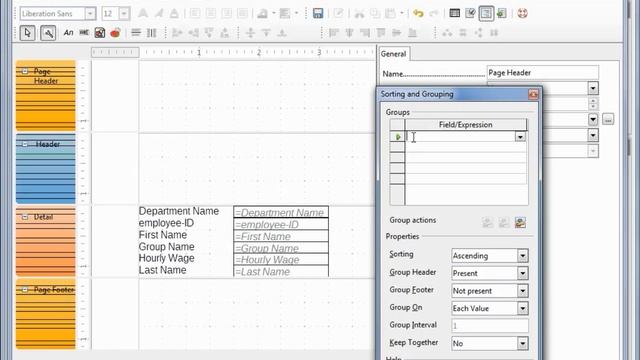This screenshot has height=360, width=640.
Task: Open the Field/Expression dropdown arrow
Action: click(520, 137)
